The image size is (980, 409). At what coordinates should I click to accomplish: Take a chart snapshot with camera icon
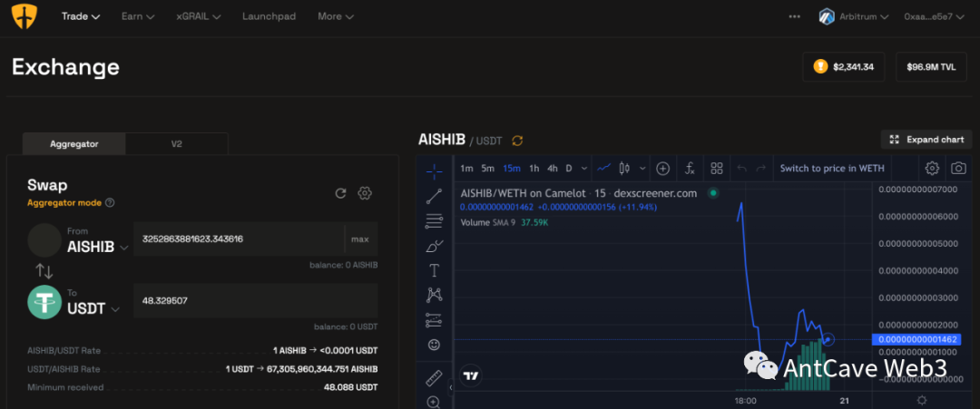pyautogui.click(x=958, y=168)
